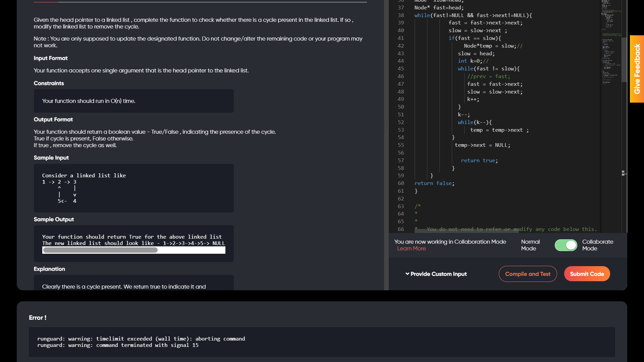
Task: Click line number 45 in gutter
Action: point(401,69)
